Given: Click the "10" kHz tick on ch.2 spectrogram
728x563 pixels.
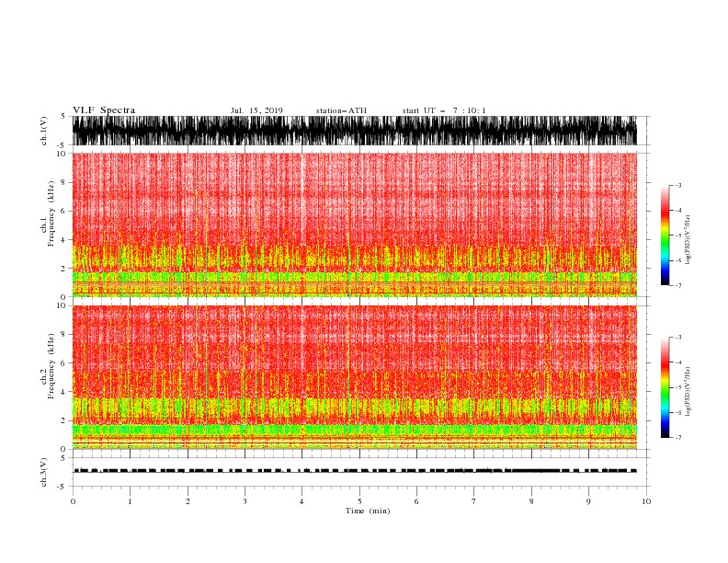Looking at the screenshot, I should pyautogui.click(x=62, y=305).
